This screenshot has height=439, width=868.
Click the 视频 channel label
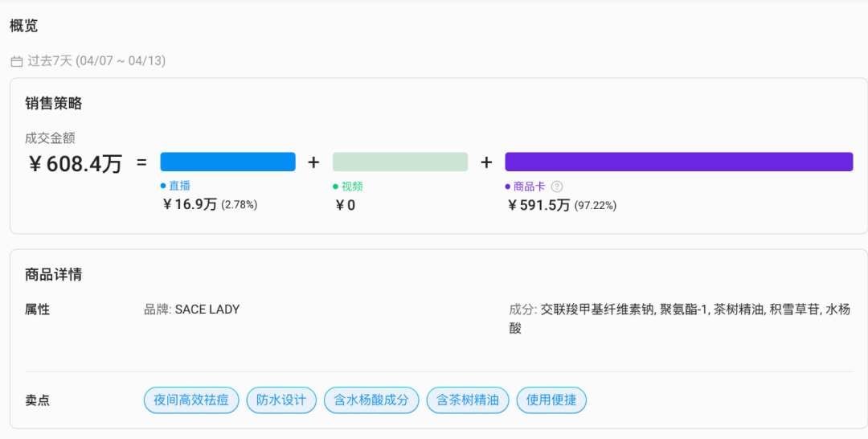click(352, 187)
